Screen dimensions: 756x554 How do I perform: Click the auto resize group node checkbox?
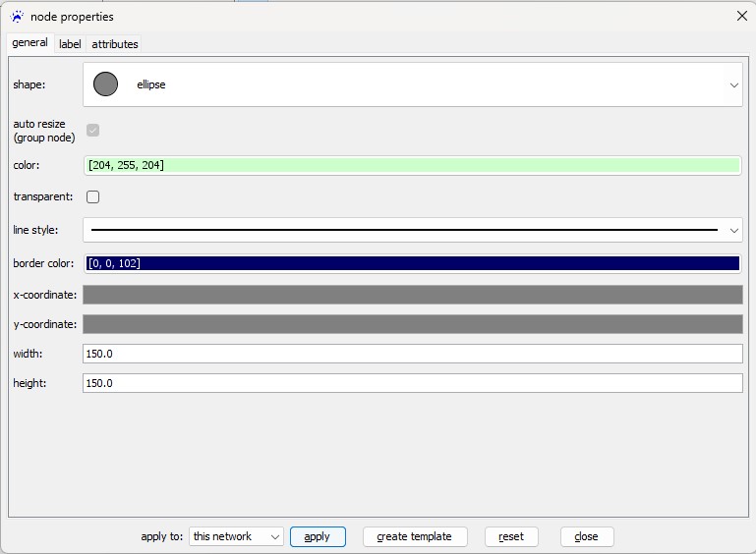pos(93,130)
